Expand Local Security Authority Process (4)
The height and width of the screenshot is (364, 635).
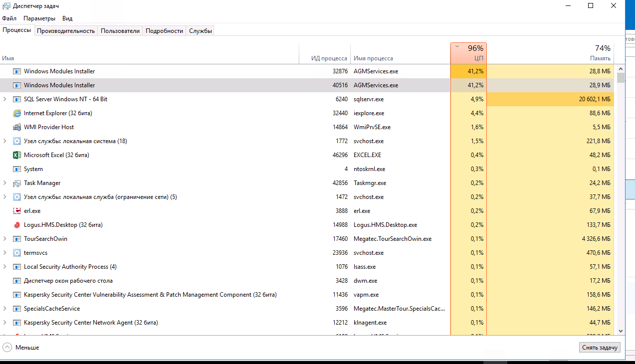coord(5,267)
